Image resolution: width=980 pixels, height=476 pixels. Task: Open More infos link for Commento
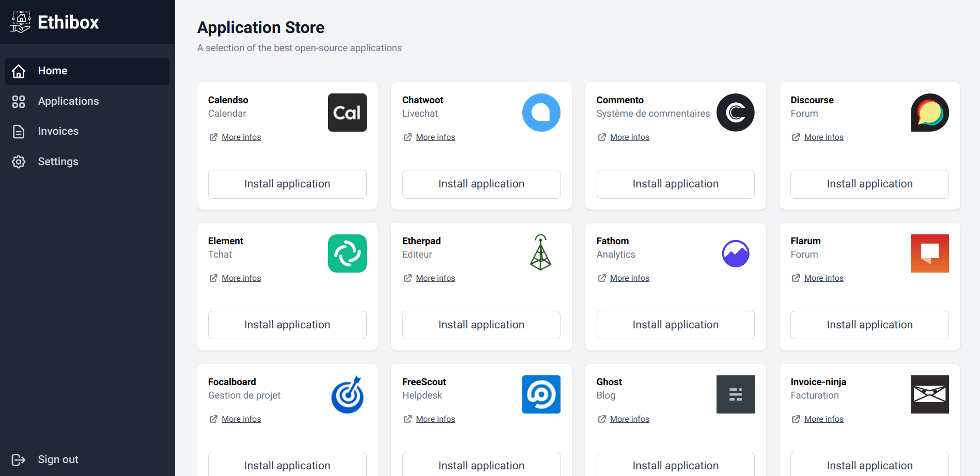pyautogui.click(x=630, y=137)
